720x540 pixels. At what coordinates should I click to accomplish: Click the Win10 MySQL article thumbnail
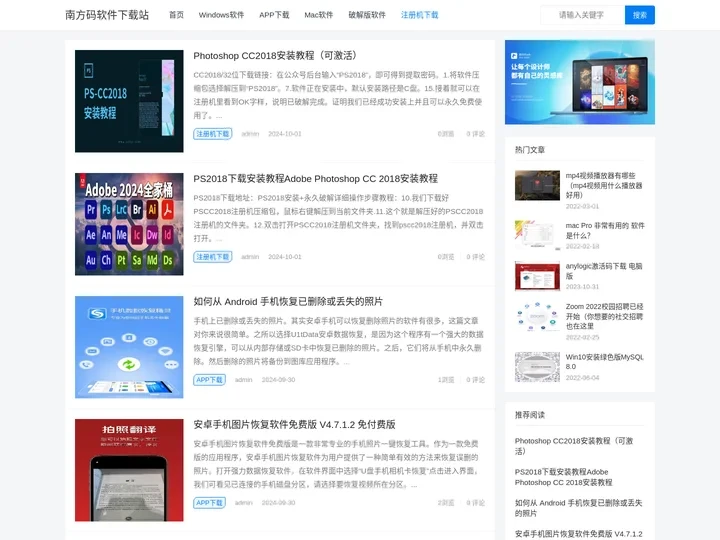[x=537, y=367]
